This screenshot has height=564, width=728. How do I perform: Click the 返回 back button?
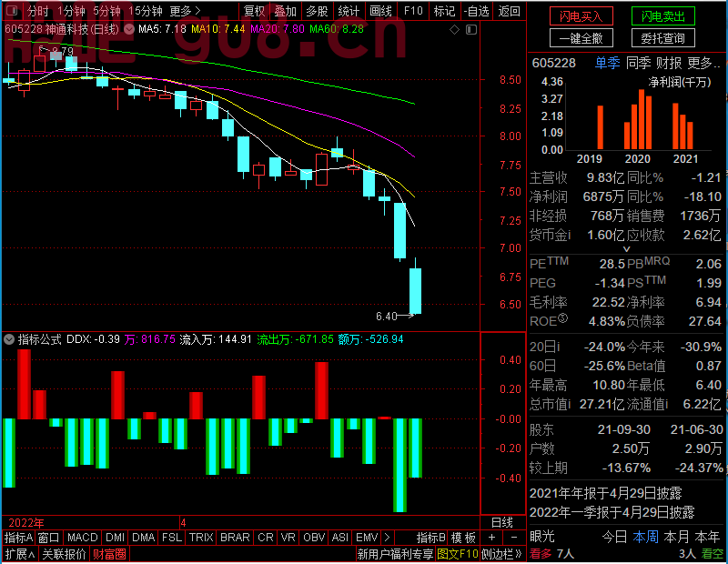(x=510, y=11)
